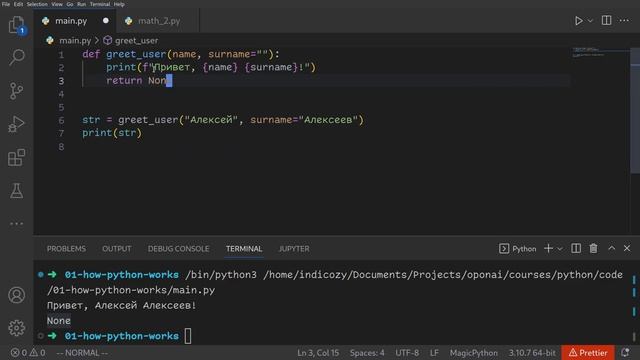Open the Accounts menu
Screen dimensions: 640x360
tap(16, 295)
